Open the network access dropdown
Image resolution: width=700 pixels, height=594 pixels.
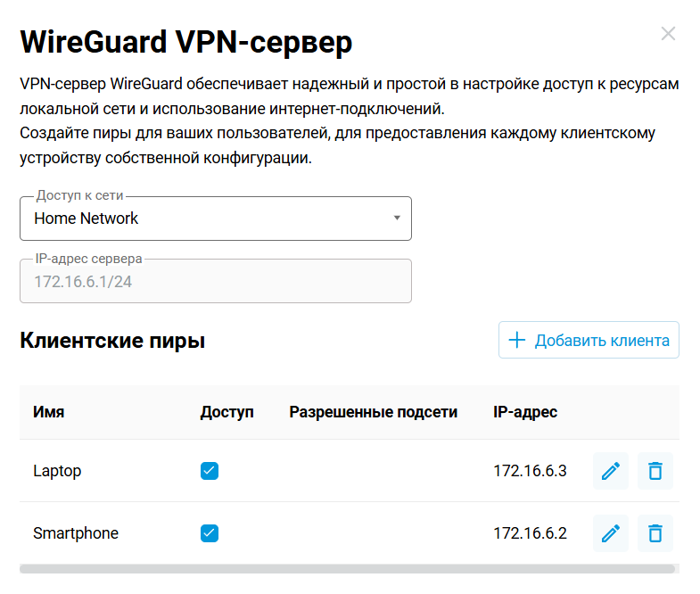[215, 219]
